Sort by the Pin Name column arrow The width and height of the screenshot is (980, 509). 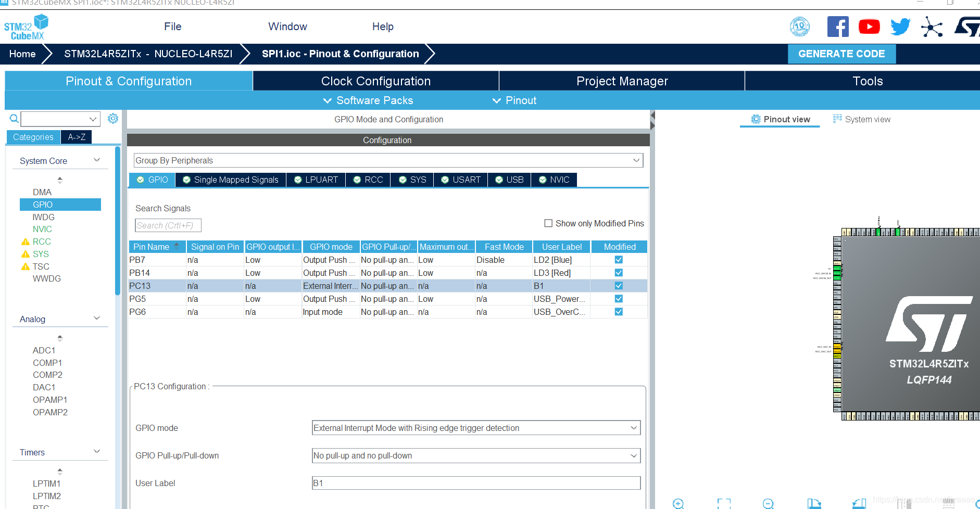177,247
